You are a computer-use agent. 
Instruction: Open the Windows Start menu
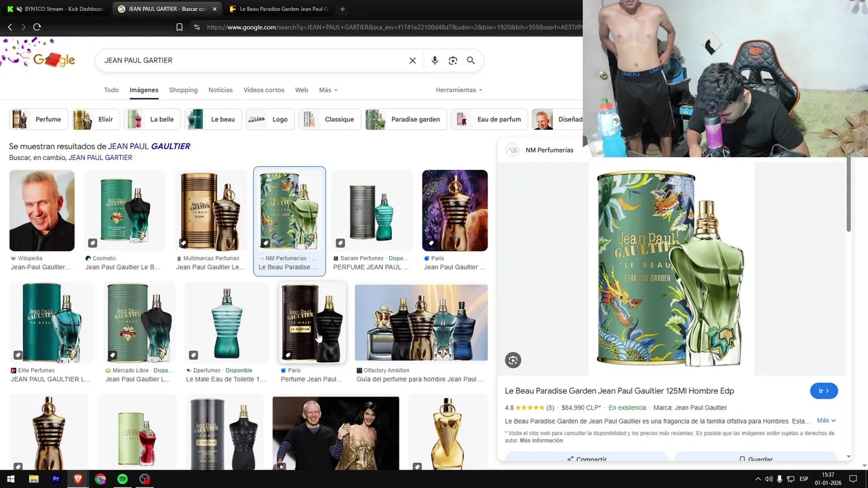tap(11, 479)
